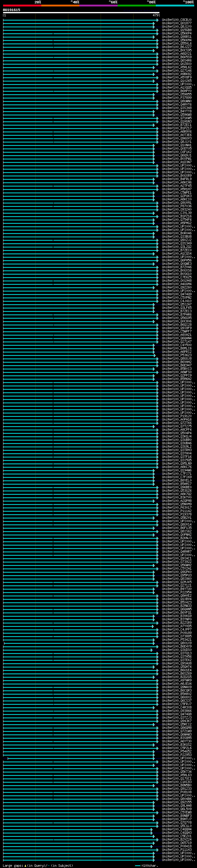Open hit UniRef100_Q15G88
This screenshot has width=197, height=868.
pyautogui.click(x=177, y=30)
